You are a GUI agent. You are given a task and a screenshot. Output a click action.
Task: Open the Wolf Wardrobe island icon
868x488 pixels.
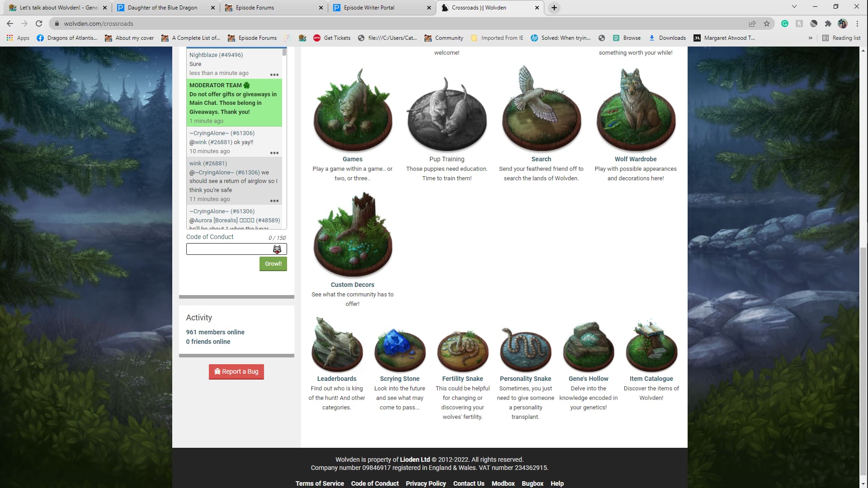click(636, 110)
